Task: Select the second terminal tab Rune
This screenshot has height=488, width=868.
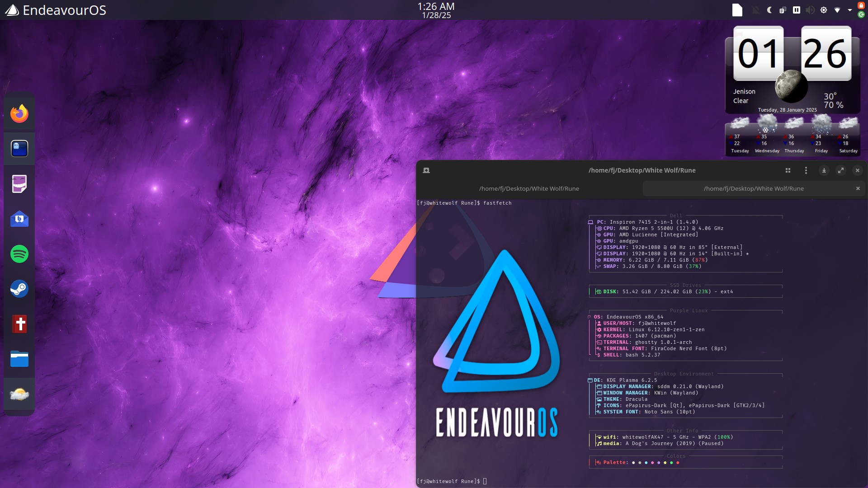Action: [754, 188]
